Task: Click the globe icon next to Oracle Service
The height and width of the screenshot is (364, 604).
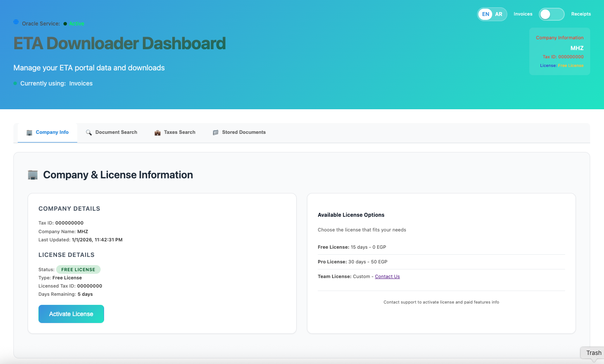Action: click(x=16, y=21)
